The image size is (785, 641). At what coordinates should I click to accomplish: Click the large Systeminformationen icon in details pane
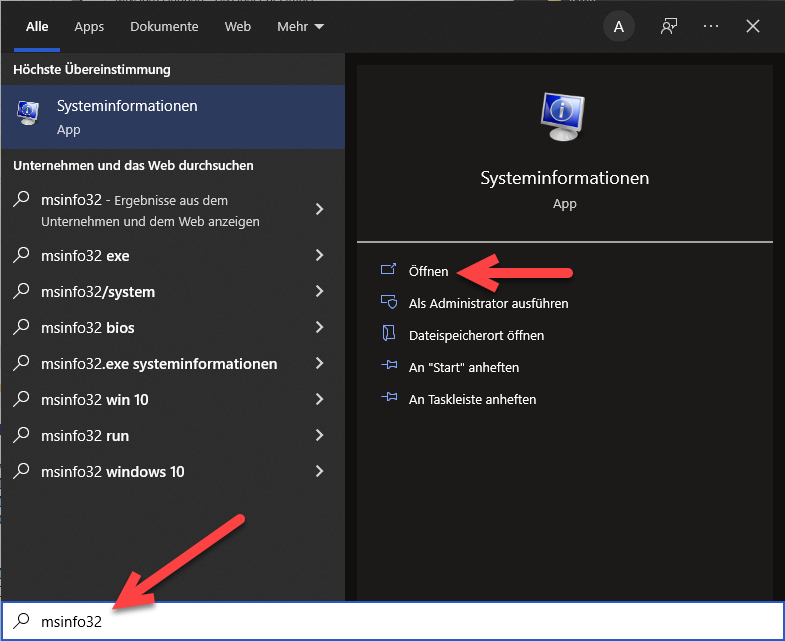(x=564, y=116)
